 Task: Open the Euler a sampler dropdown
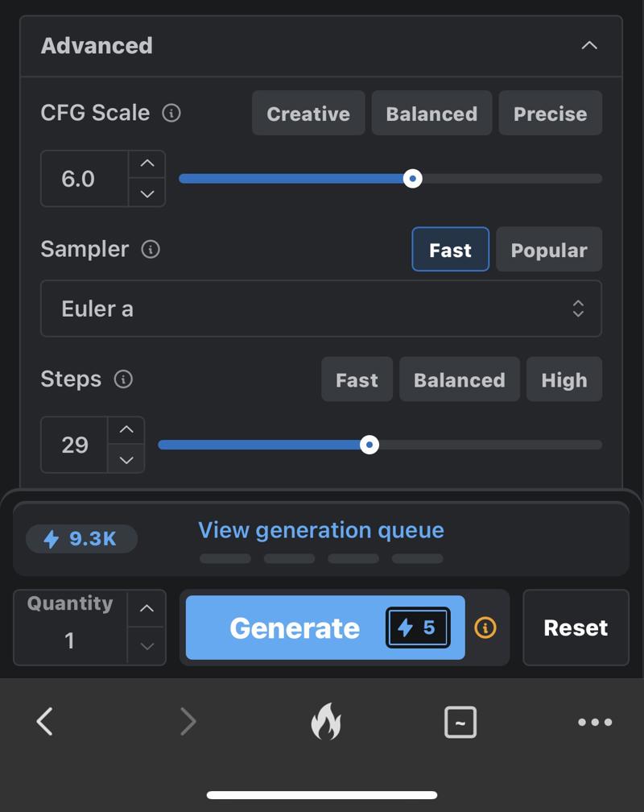click(x=321, y=309)
